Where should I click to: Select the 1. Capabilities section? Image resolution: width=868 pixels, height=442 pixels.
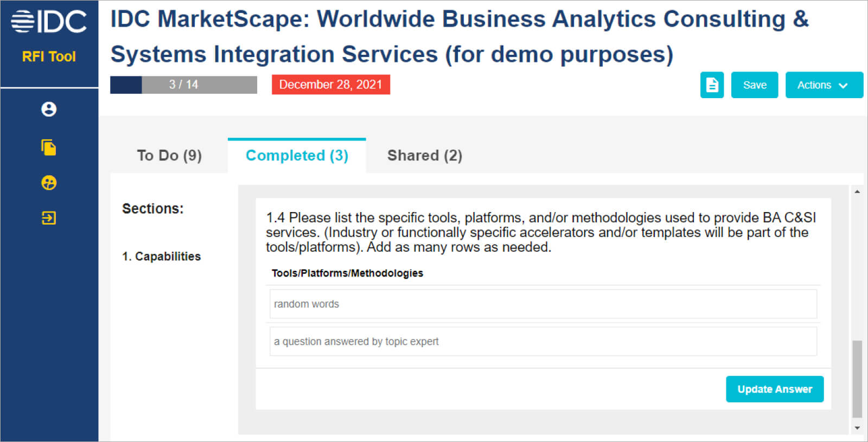(161, 257)
